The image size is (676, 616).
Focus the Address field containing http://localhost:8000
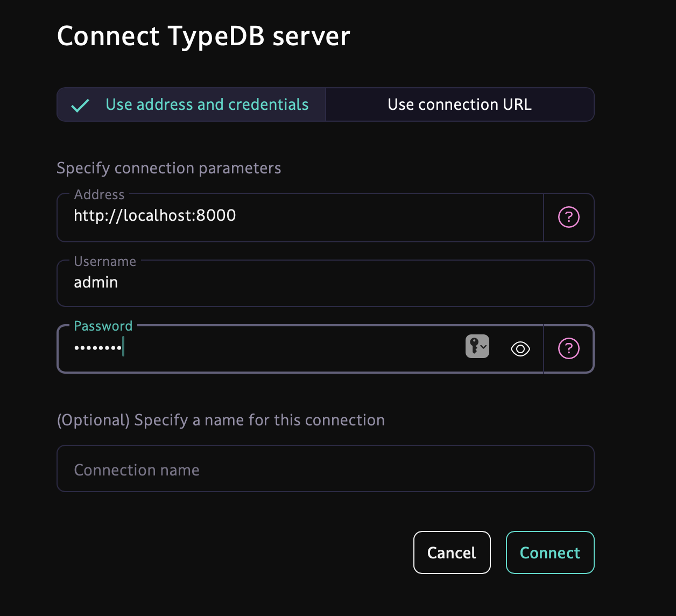(301, 216)
